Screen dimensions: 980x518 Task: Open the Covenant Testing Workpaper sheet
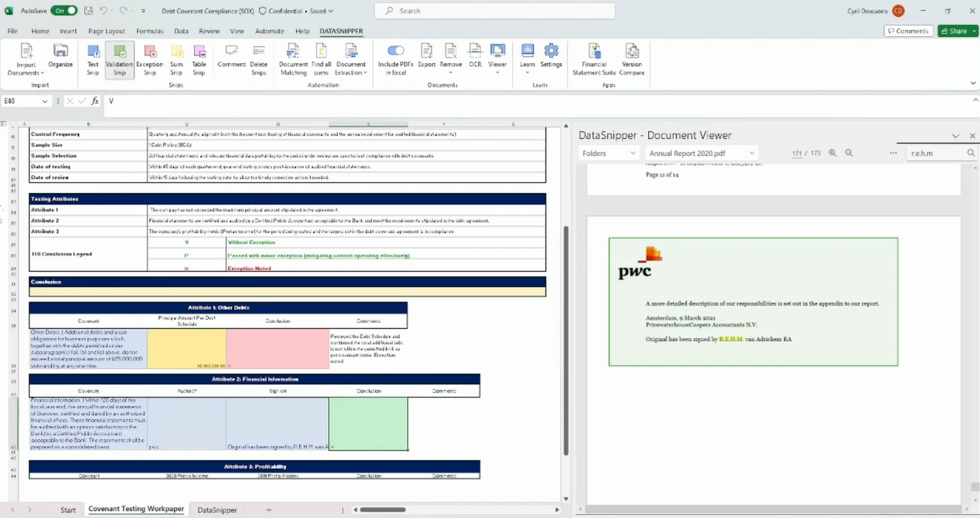[136, 510]
